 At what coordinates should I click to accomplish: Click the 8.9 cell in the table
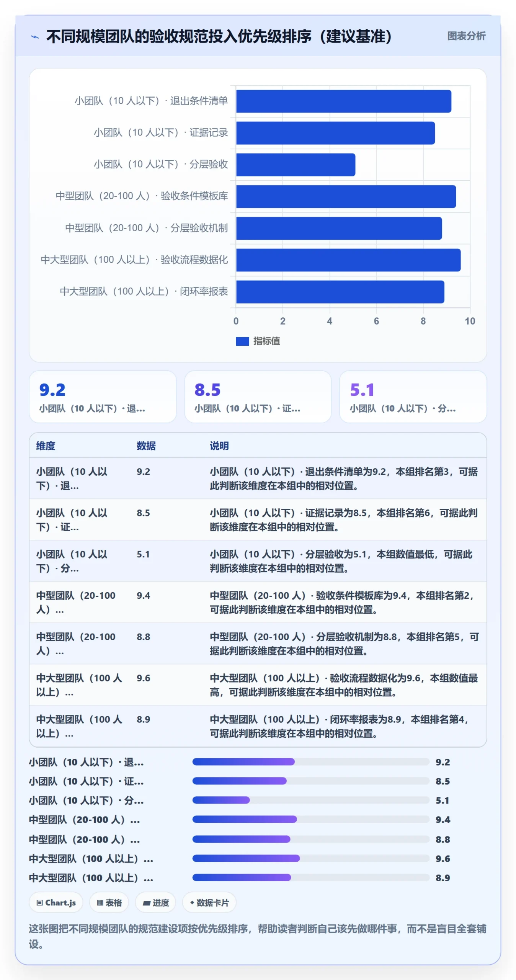tap(143, 719)
